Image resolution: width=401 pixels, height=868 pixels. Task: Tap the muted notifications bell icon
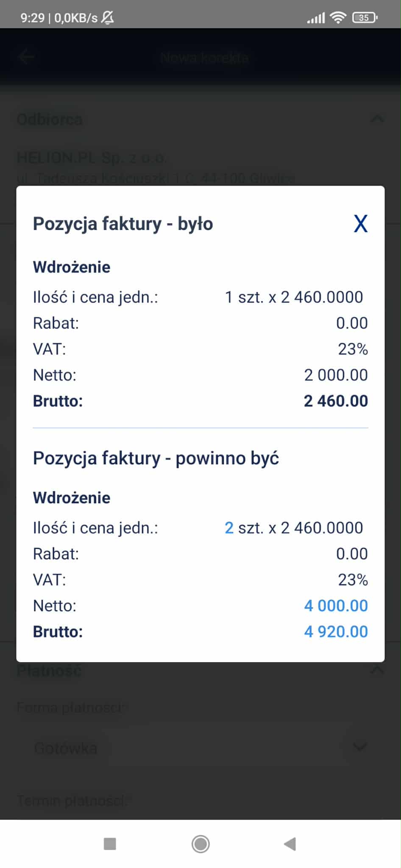pos(108,17)
